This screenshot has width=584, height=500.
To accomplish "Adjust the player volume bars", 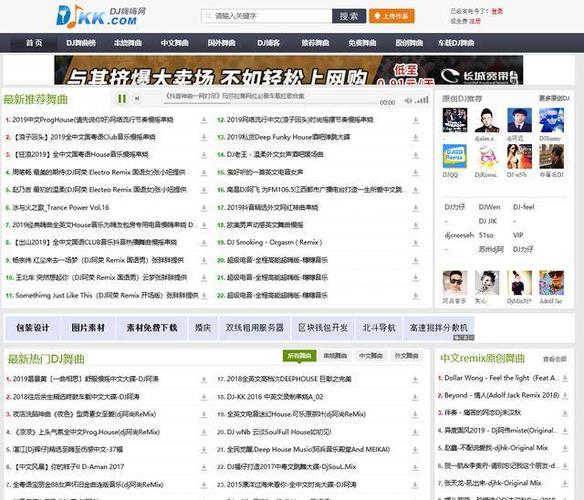I will click(x=422, y=100).
